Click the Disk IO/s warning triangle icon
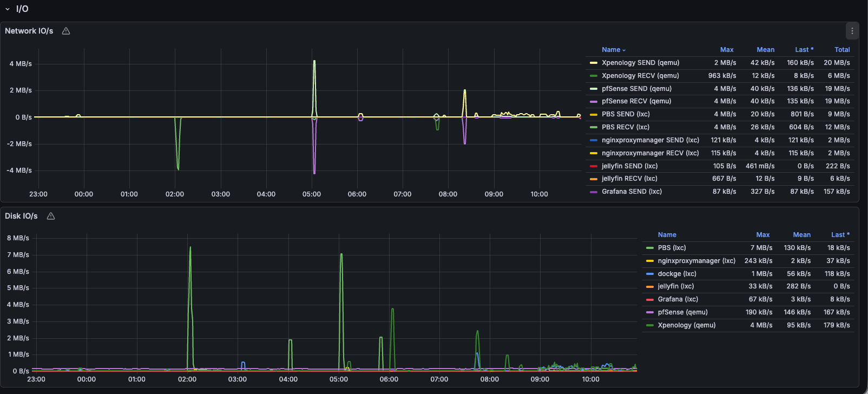Viewport: 868px width, 394px height. point(51,216)
